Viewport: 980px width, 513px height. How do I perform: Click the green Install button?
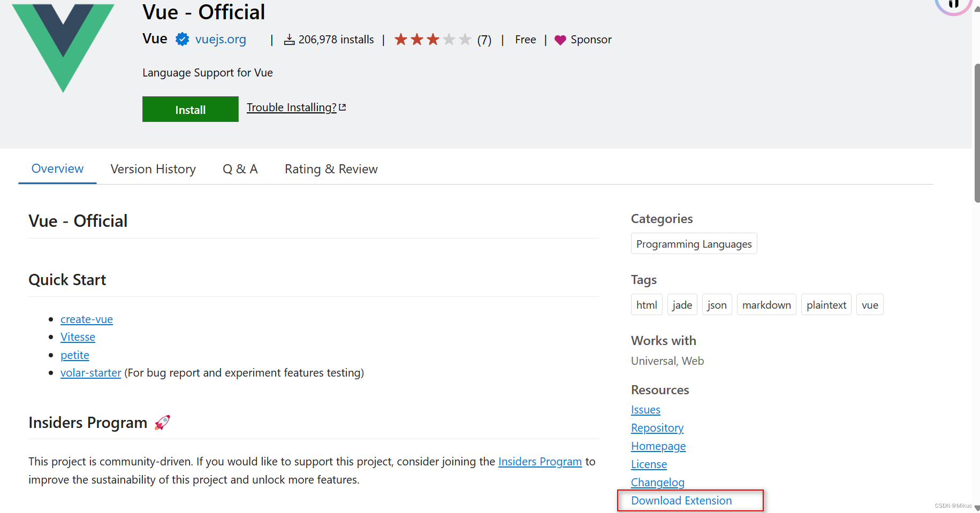coord(191,109)
